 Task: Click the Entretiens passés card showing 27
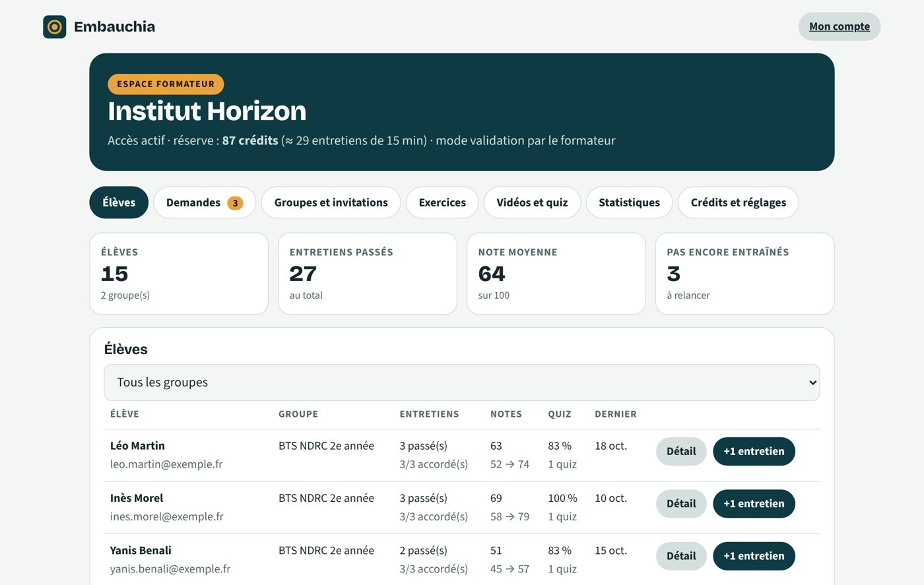click(368, 274)
